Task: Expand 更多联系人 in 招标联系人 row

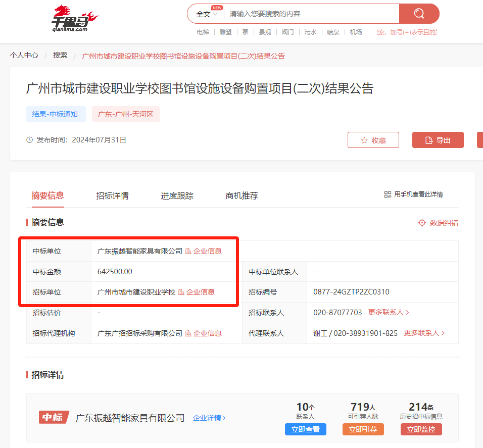Action: click(x=389, y=313)
